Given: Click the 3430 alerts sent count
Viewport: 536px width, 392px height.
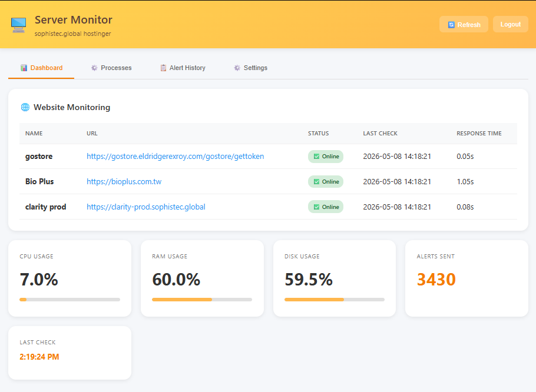Looking at the screenshot, I should coord(436,280).
